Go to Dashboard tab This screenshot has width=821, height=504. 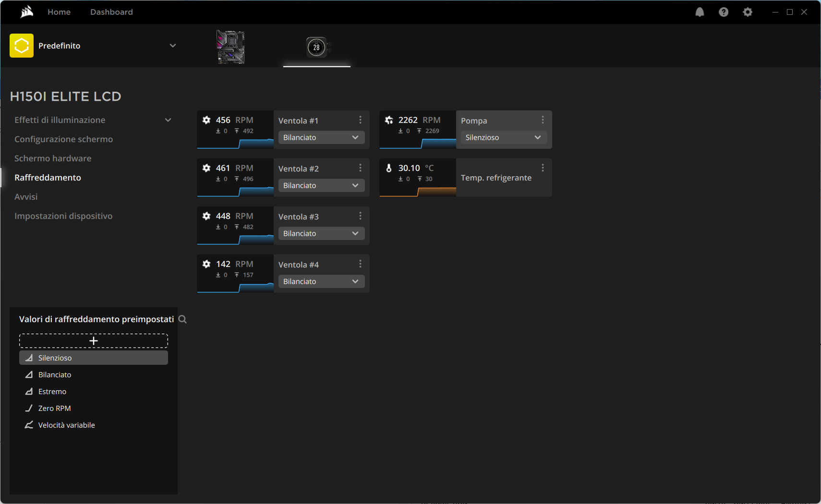111,12
